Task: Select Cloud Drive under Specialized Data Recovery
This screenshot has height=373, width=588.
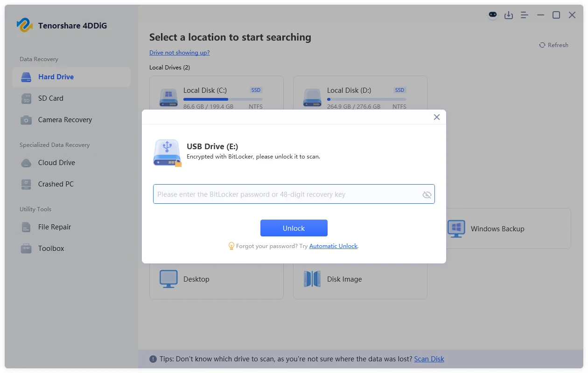Action: pos(56,162)
